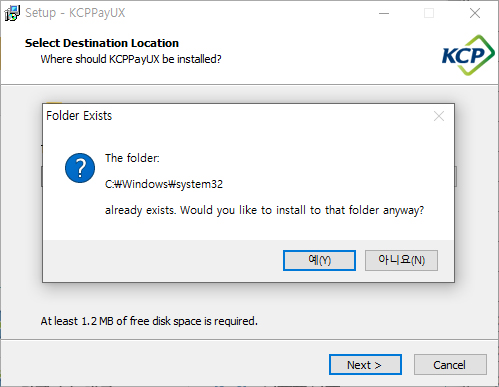Click 'The folder:' label in dialog
This screenshot has width=499, height=387.
pos(132,158)
